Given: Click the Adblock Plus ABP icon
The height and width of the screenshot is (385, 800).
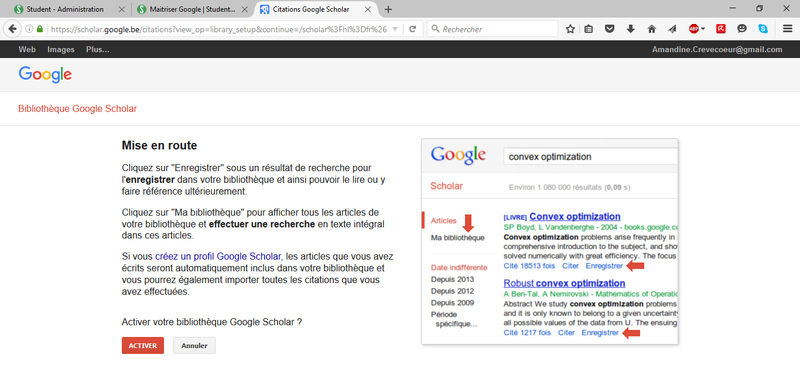Looking at the screenshot, I should coord(694,29).
